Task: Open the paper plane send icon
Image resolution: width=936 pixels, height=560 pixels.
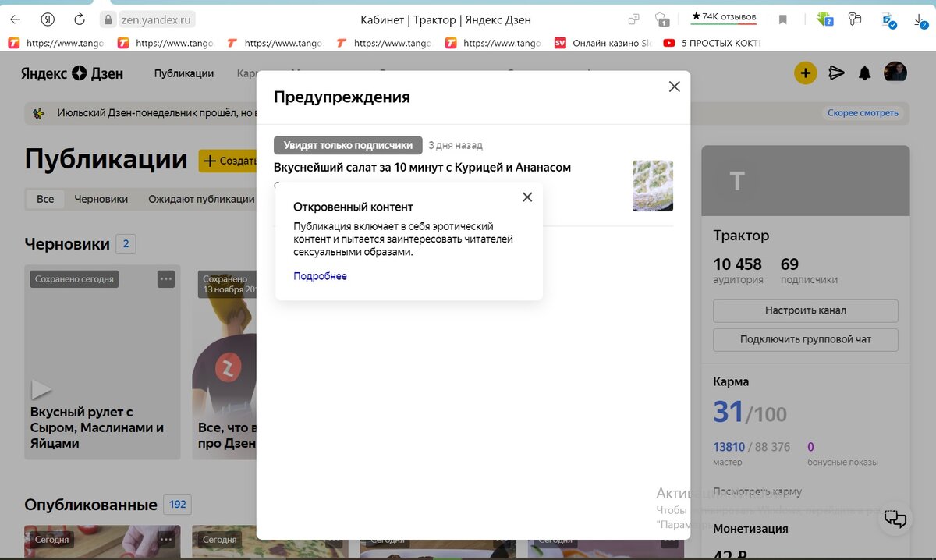Action: [836, 73]
